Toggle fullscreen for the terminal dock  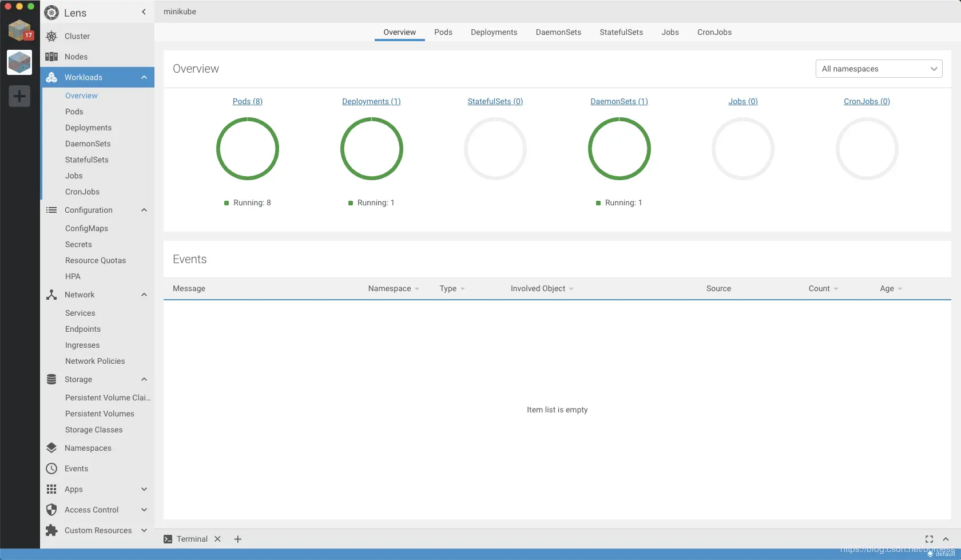point(929,539)
